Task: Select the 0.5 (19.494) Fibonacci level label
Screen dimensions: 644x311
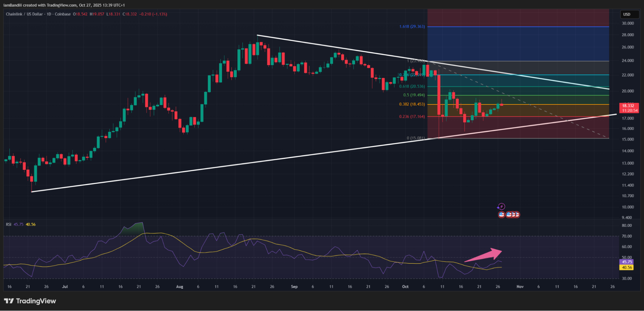Action: 414,95
